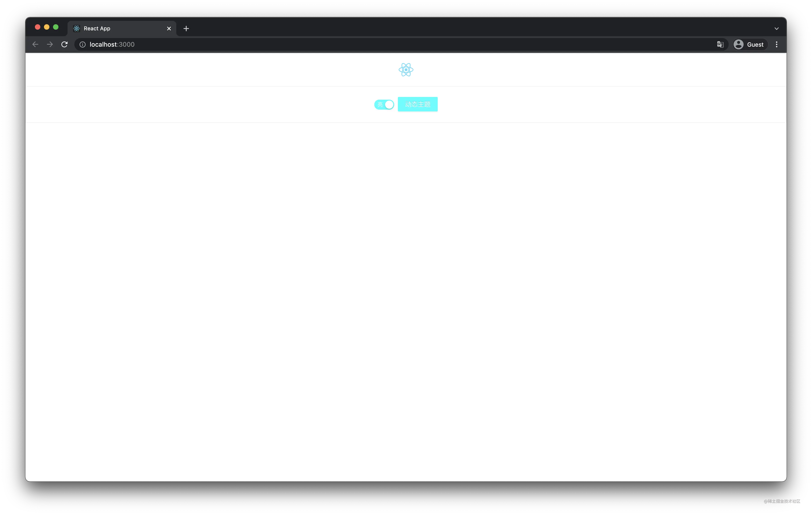Click the tab close button
This screenshot has height=515, width=812.
click(169, 28)
